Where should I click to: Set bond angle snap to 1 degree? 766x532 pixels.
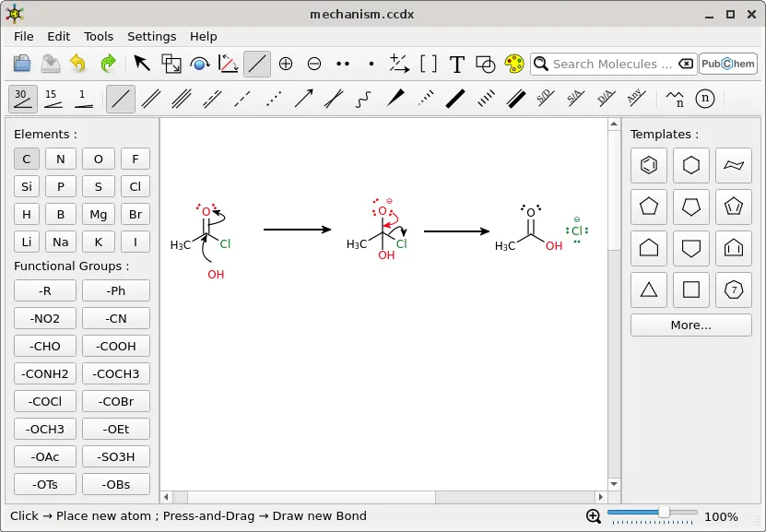(x=84, y=99)
